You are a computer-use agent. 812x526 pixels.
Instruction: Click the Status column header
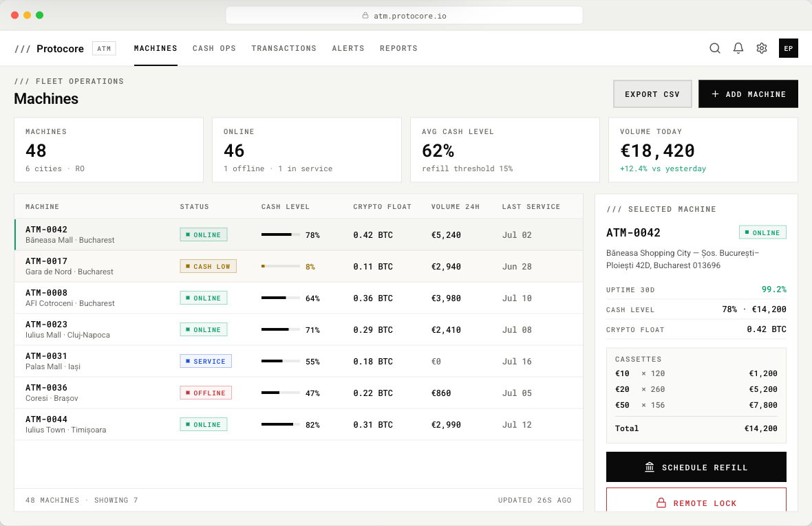[194, 206]
